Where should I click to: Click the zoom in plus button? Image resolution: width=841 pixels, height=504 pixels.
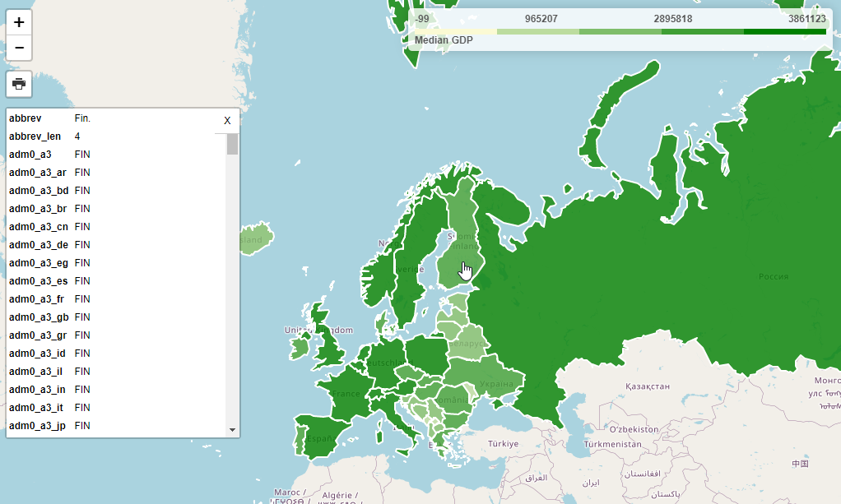pos(19,22)
